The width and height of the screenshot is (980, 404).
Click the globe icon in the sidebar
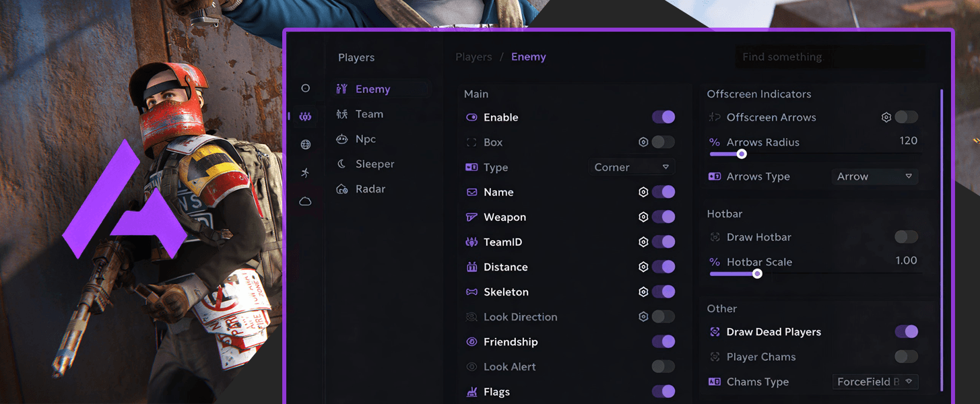[305, 145]
